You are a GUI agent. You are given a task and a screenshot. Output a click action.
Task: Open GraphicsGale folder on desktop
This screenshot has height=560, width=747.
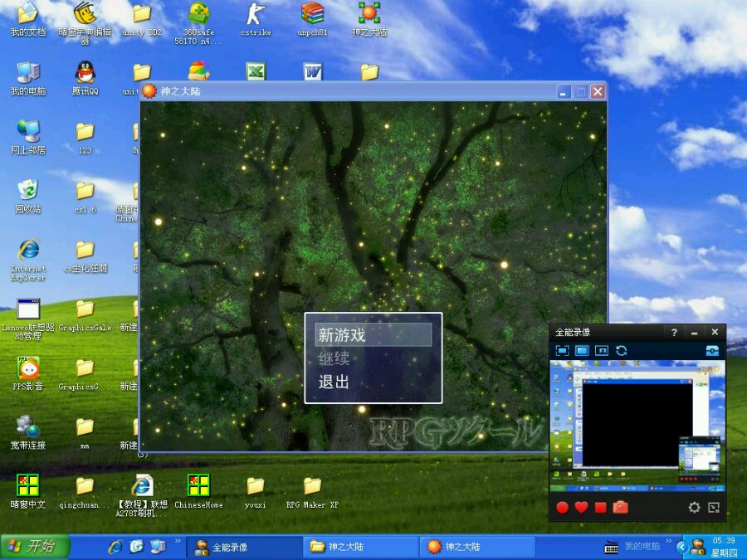coord(85,314)
